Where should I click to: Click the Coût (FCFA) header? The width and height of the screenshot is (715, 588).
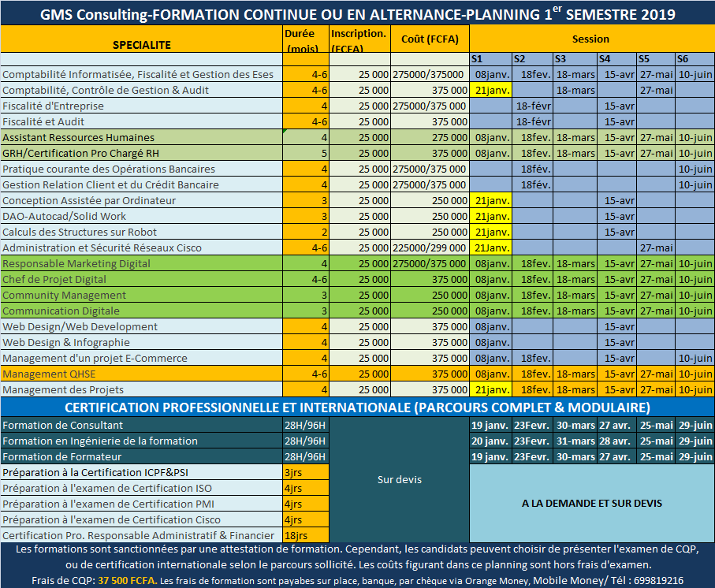click(x=430, y=39)
